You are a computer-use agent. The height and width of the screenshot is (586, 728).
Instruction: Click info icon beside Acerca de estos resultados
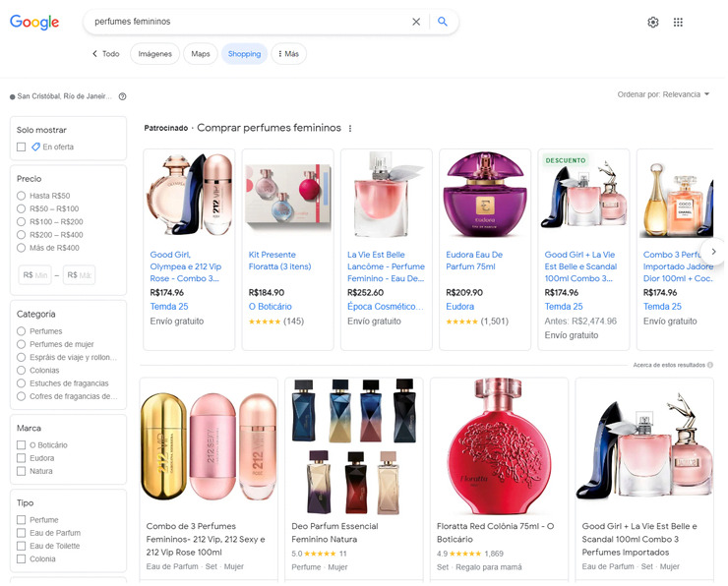click(710, 365)
